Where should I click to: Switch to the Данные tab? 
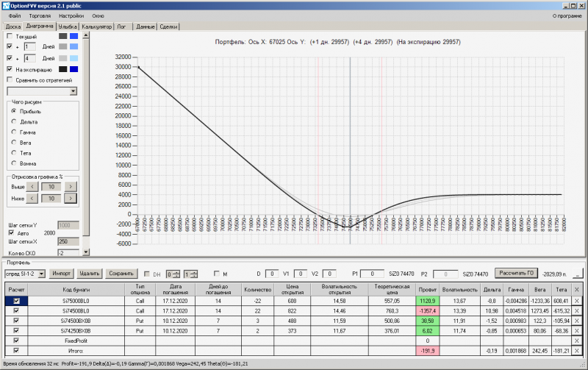pos(146,26)
